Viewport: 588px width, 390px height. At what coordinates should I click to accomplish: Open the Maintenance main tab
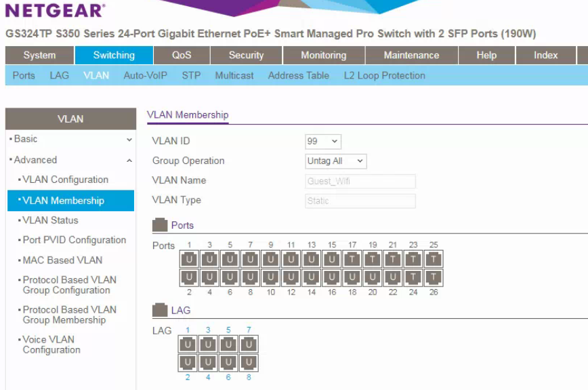pyautogui.click(x=411, y=55)
